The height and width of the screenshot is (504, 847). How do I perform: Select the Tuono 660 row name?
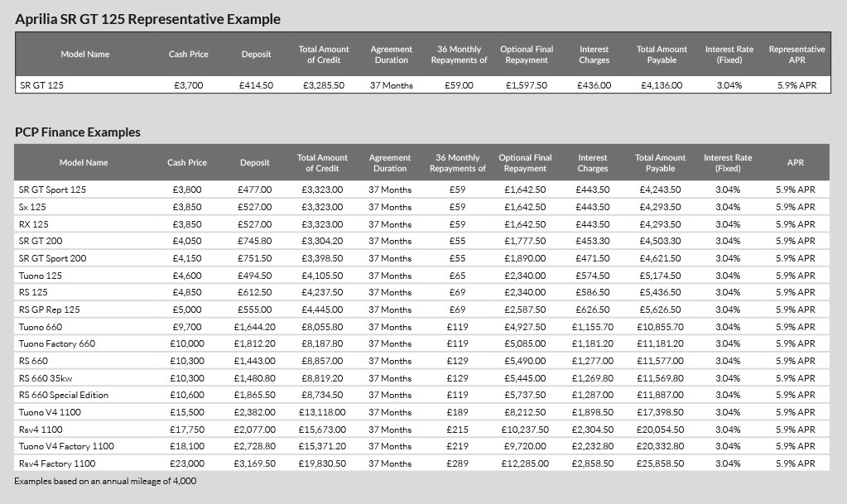pos(41,327)
